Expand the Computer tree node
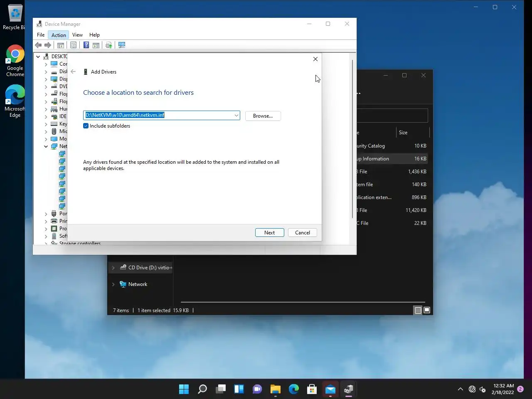 click(x=46, y=64)
